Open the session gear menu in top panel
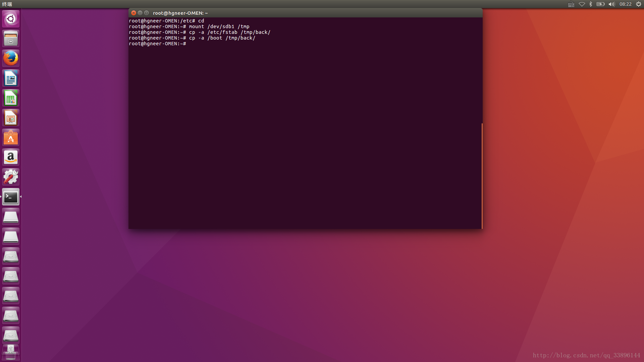This screenshot has width=644, height=362. (x=639, y=4)
